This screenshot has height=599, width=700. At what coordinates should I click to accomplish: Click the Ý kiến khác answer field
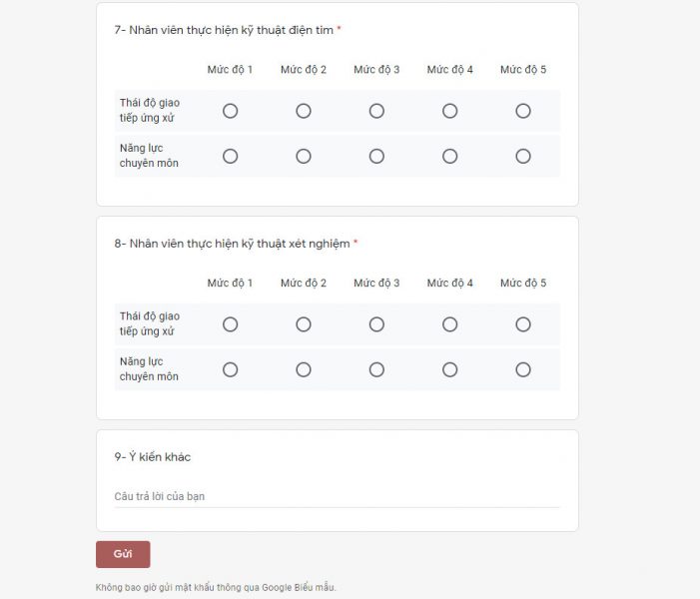[x=337, y=496]
